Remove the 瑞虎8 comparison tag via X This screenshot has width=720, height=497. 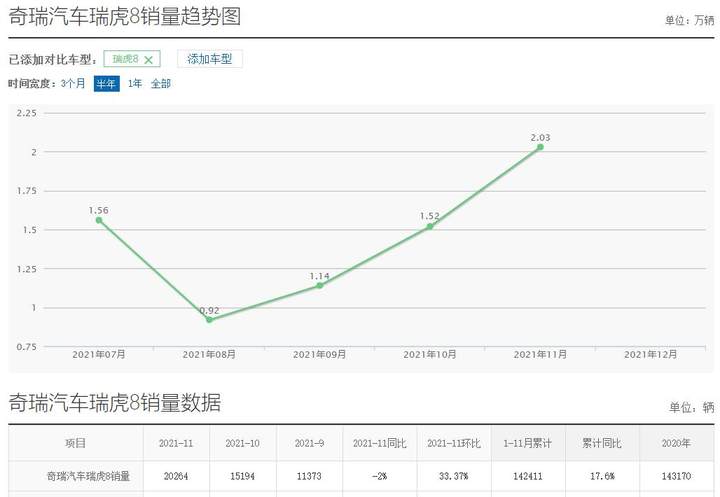(x=148, y=60)
